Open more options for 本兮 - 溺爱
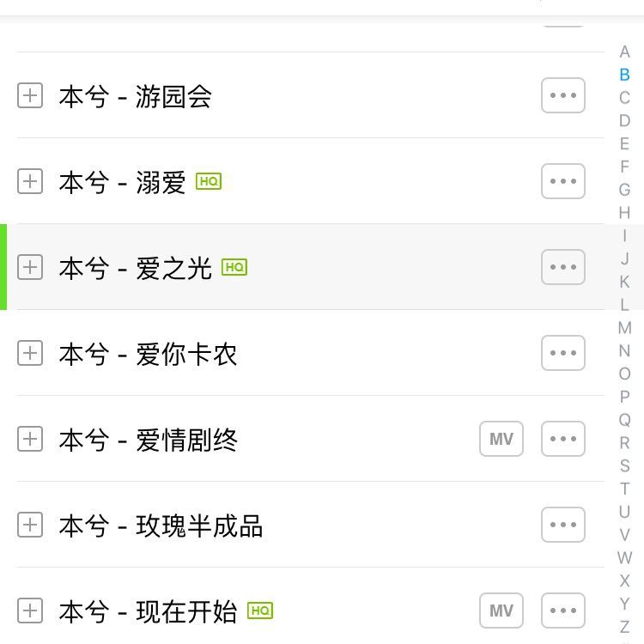Image resolution: width=644 pixels, height=644 pixels. click(x=563, y=181)
